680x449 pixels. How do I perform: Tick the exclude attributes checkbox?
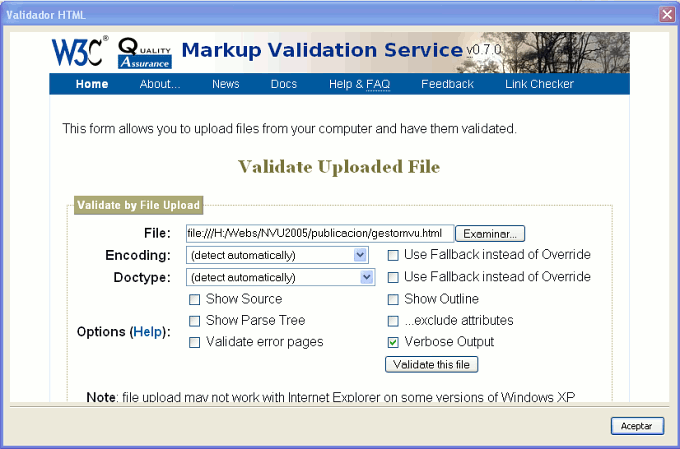[x=394, y=321]
